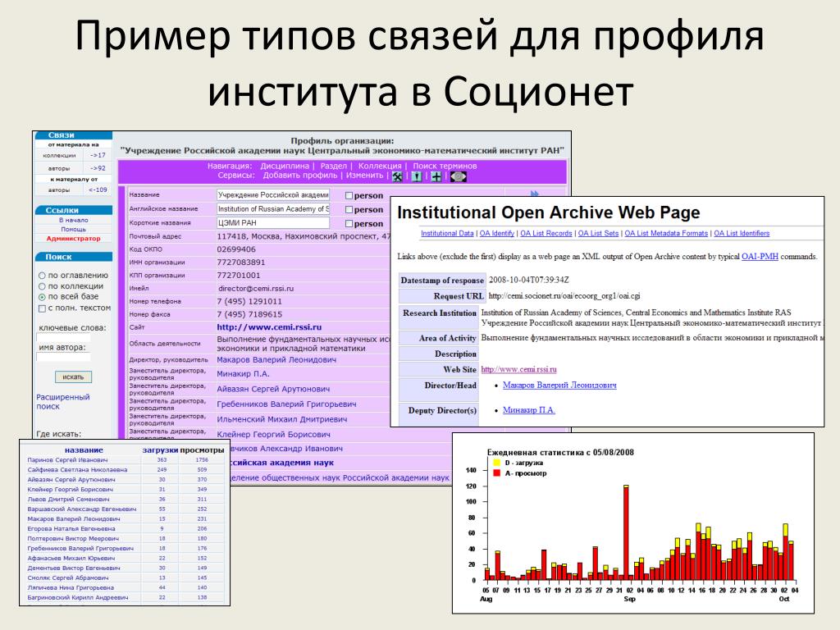Sort statistics table by просмотры column
The image size is (840, 630).
(202, 450)
